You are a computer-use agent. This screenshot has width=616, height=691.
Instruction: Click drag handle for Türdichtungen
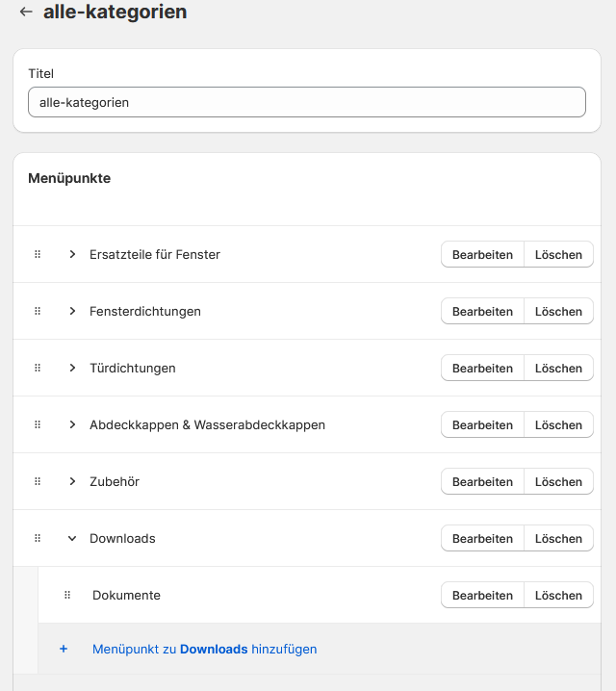pyautogui.click(x=38, y=369)
